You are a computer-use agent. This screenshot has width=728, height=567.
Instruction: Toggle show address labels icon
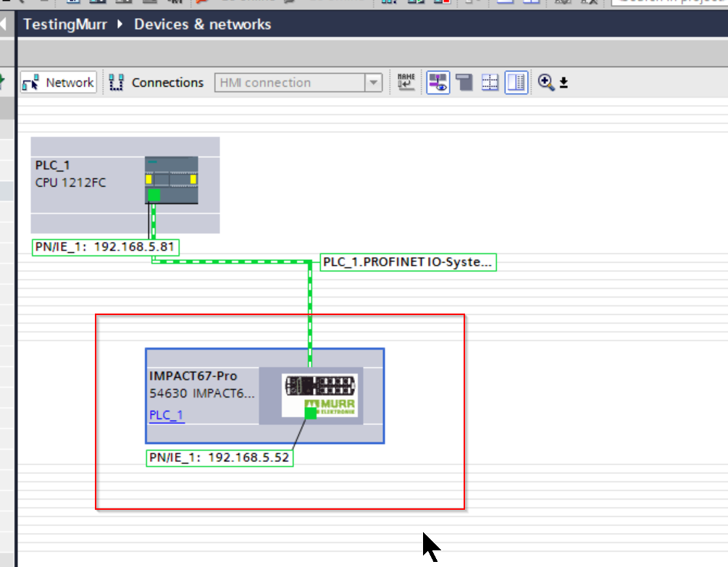coord(438,83)
